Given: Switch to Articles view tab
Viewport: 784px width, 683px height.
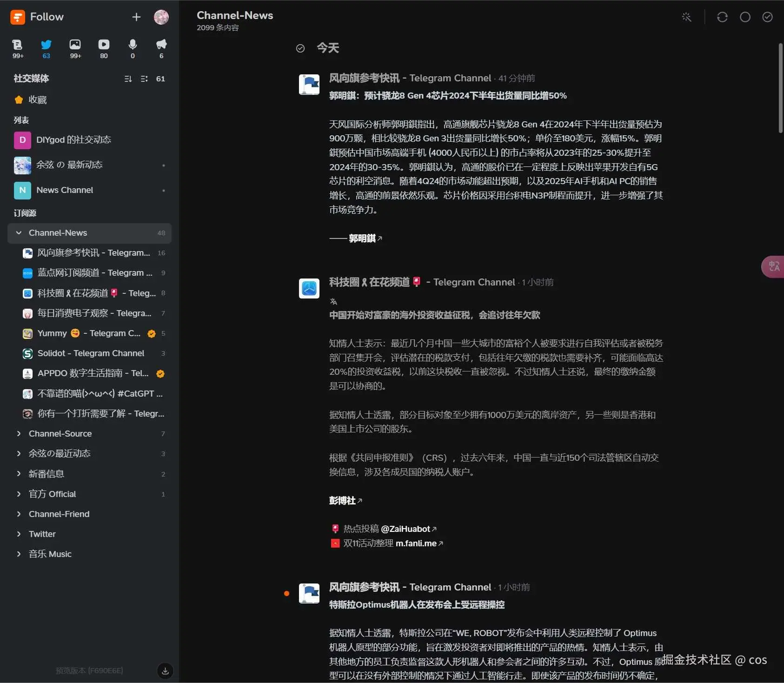Looking at the screenshot, I should (x=18, y=49).
